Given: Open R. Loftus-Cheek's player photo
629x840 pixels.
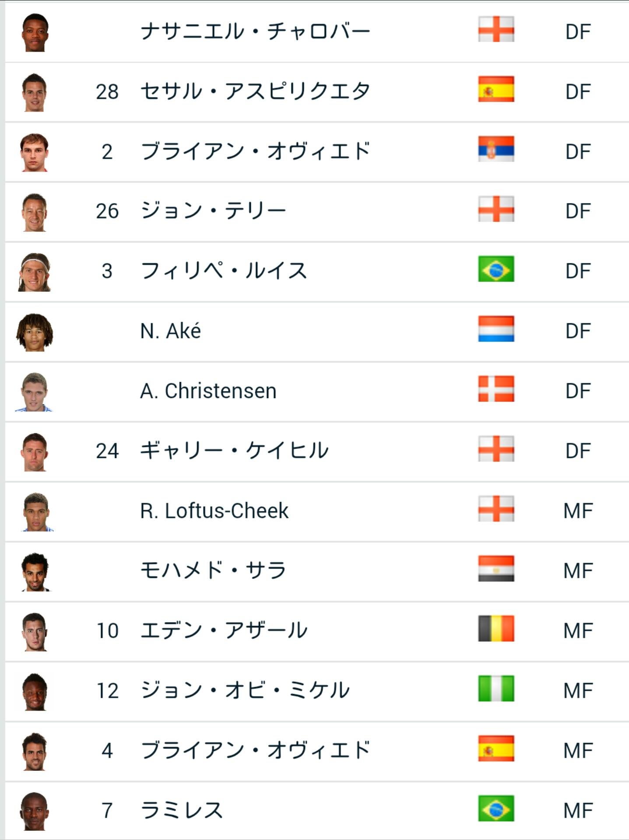Looking at the screenshot, I should pyautogui.click(x=36, y=512).
